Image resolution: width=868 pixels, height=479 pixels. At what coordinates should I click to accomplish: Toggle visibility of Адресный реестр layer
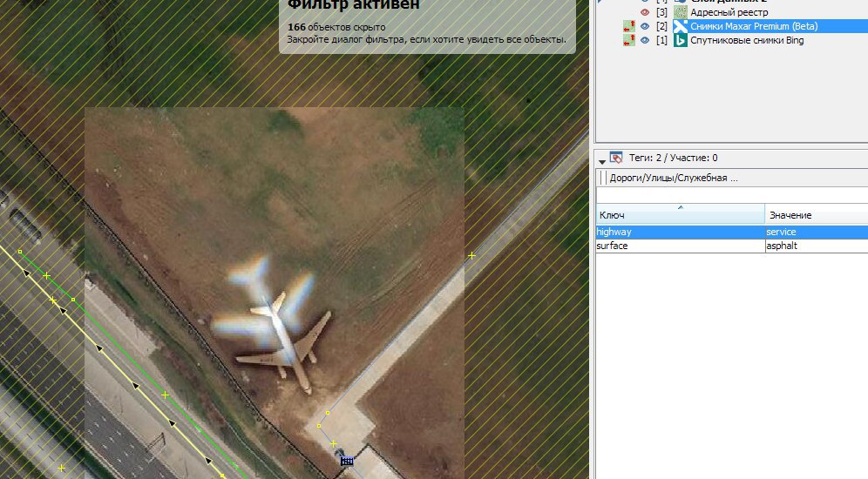tap(645, 12)
